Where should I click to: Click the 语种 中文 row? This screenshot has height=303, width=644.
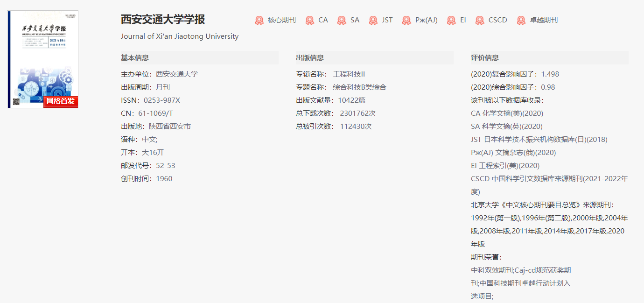coord(139,140)
